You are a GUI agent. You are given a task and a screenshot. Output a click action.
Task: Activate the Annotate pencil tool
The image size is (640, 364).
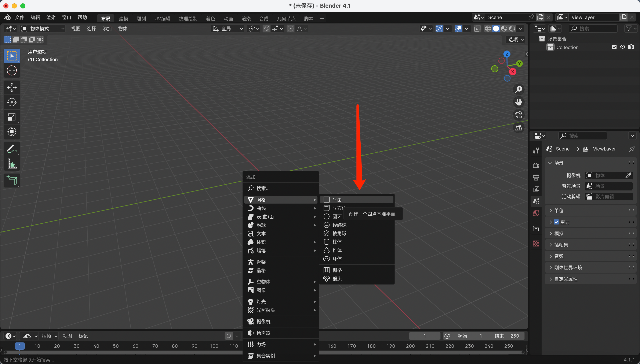tap(12, 149)
